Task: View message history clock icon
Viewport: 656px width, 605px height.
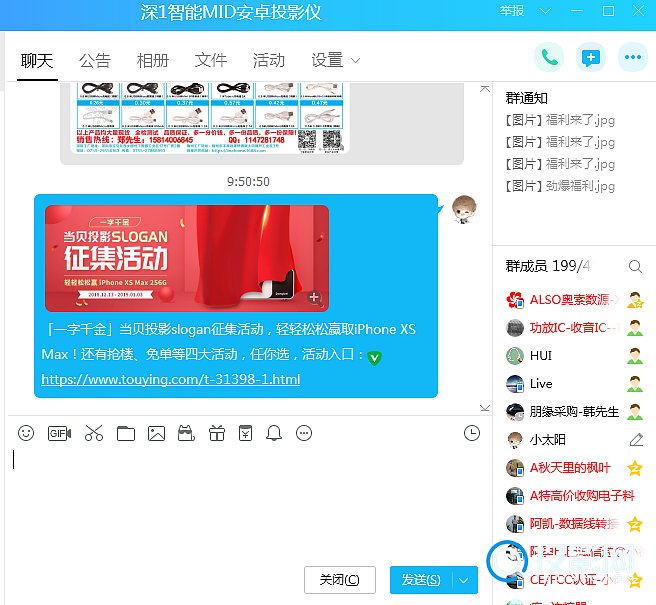Action: pyautogui.click(x=472, y=433)
